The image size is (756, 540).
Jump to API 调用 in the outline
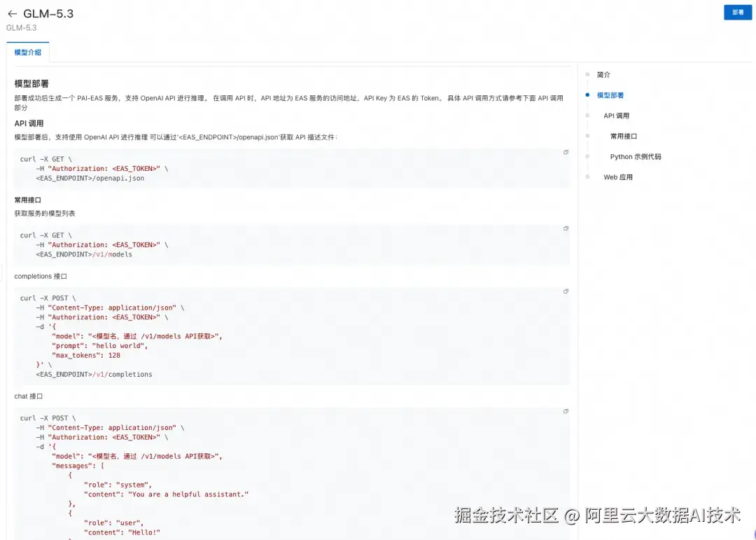pos(616,116)
